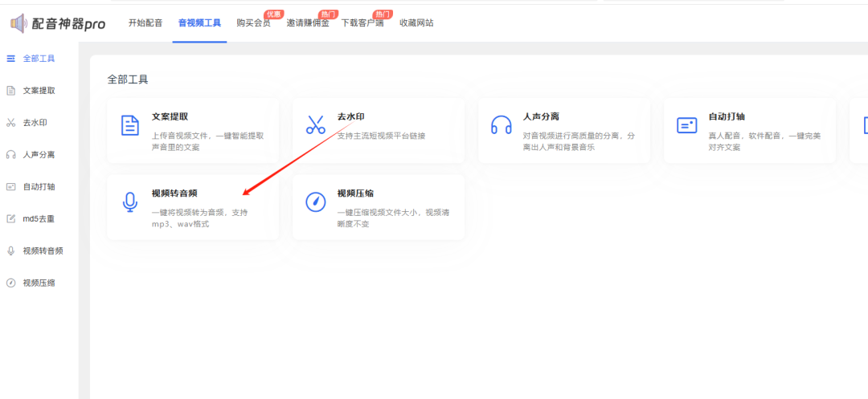The width and height of the screenshot is (868, 399).
Task: Go to 人声分离 in the sidebar
Action: (38, 154)
